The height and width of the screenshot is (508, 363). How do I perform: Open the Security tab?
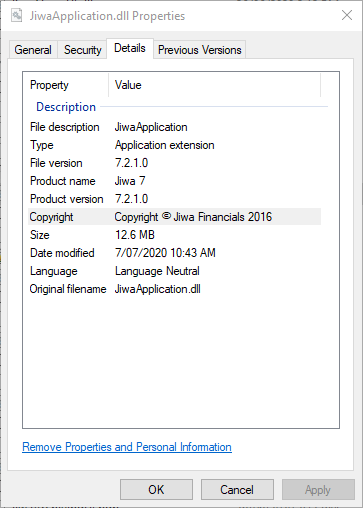(x=83, y=50)
